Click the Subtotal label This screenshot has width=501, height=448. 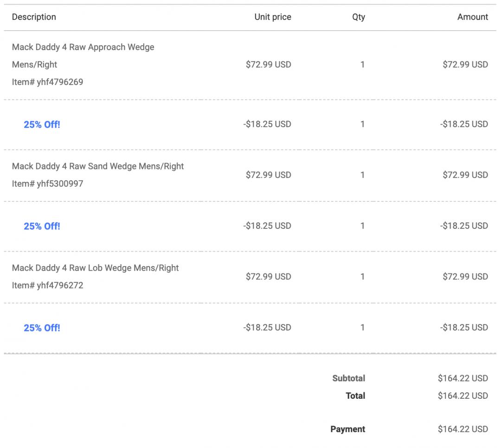pos(348,378)
